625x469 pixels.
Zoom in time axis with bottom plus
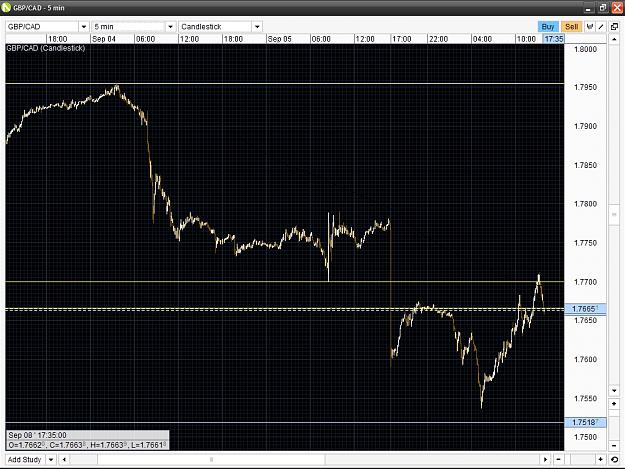tap(600, 459)
